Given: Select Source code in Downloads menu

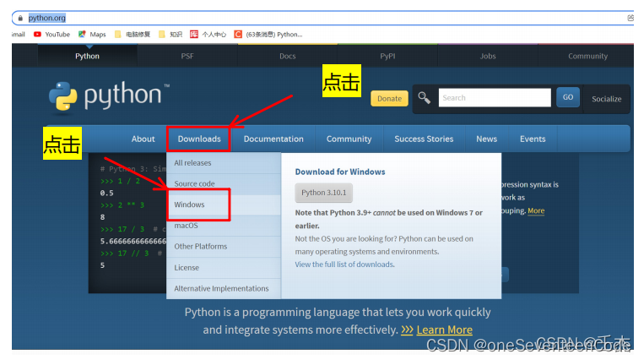Looking at the screenshot, I should [x=224, y=184].
